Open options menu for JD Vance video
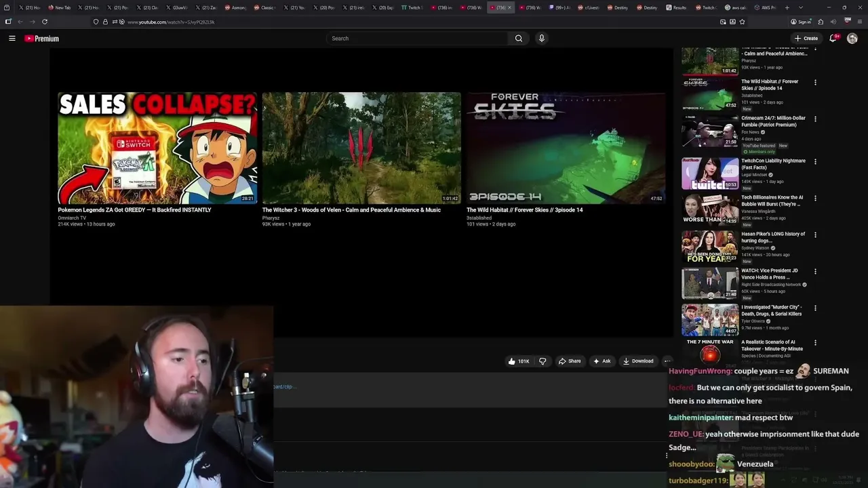 (x=815, y=272)
